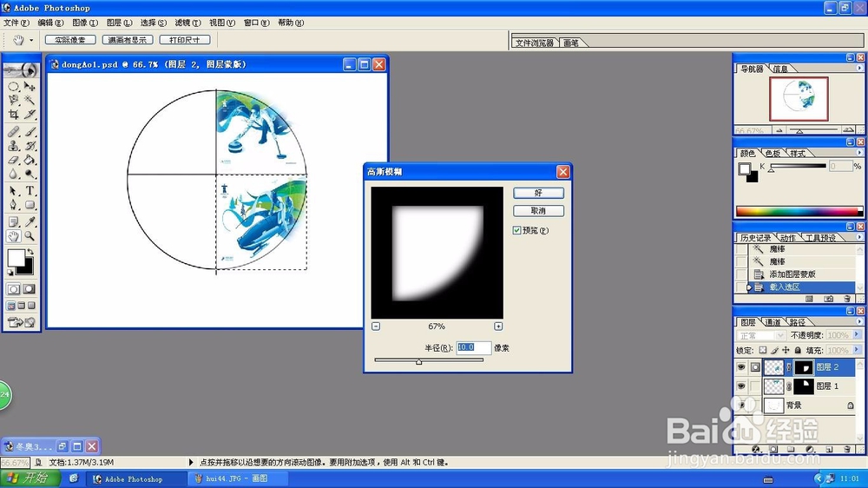
Task: Switch to the 通道 channels tab
Action: 773,322
